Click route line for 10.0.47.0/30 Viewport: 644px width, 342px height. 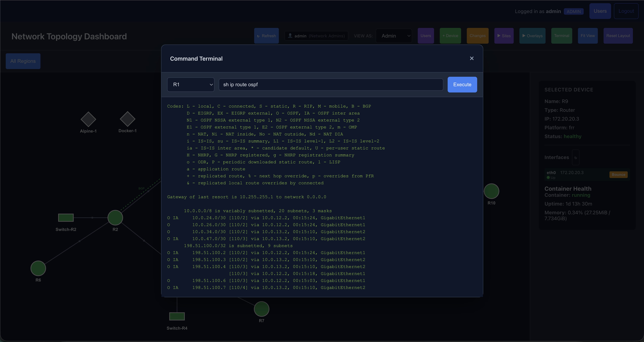pyautogui.click(x=266, y=239)
